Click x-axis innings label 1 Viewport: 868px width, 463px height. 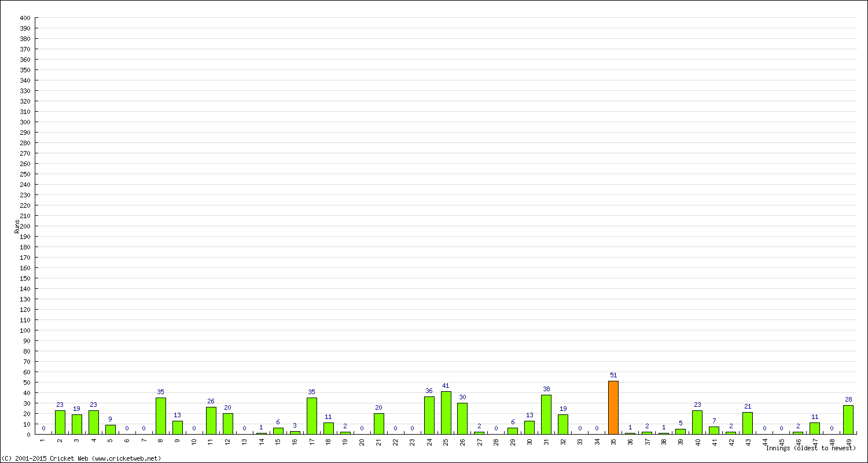click(43, 440)
